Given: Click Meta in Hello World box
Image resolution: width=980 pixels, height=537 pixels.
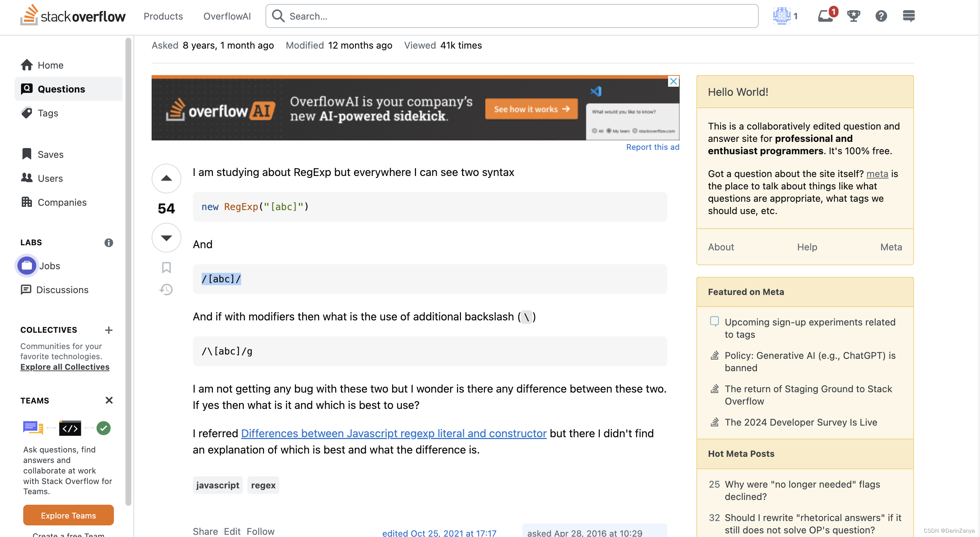Looking at the screenshot, I should pyautogui.click(x=891, y=247).
